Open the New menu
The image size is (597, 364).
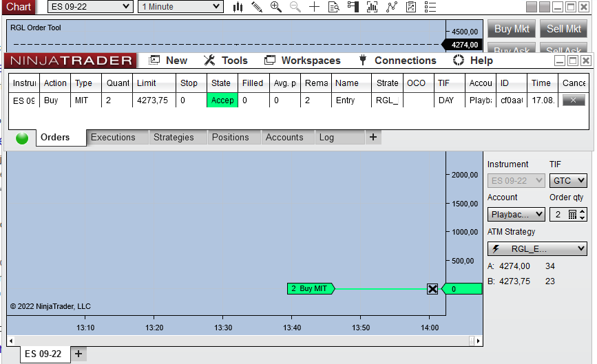168,61
